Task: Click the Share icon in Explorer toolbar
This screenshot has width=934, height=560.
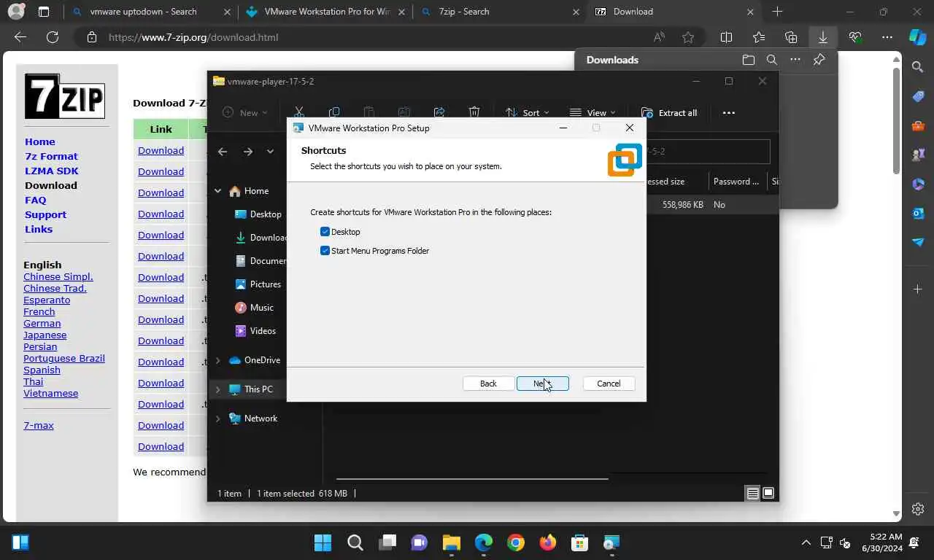Action: [x=439, y=112]
